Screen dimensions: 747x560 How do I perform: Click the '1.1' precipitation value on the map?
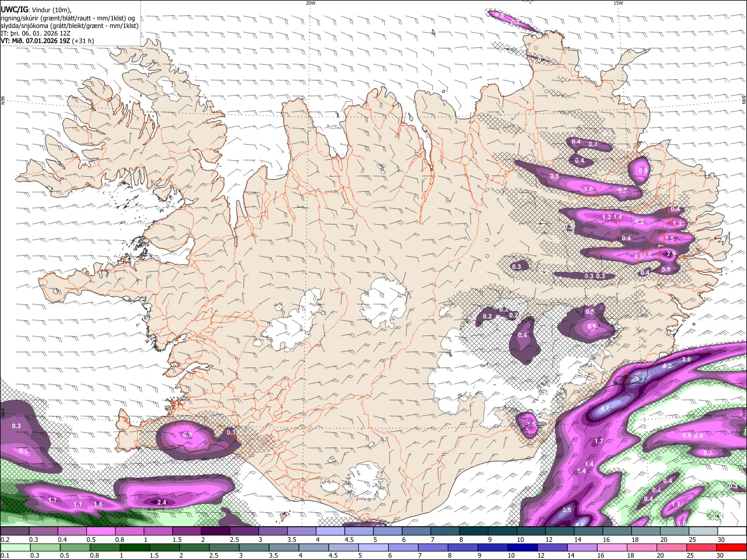click(x=78, y=504)
